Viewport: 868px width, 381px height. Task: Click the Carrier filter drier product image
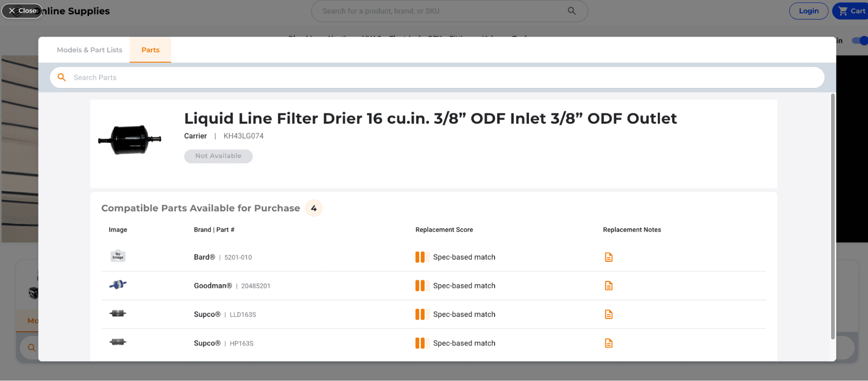point(130,140)
